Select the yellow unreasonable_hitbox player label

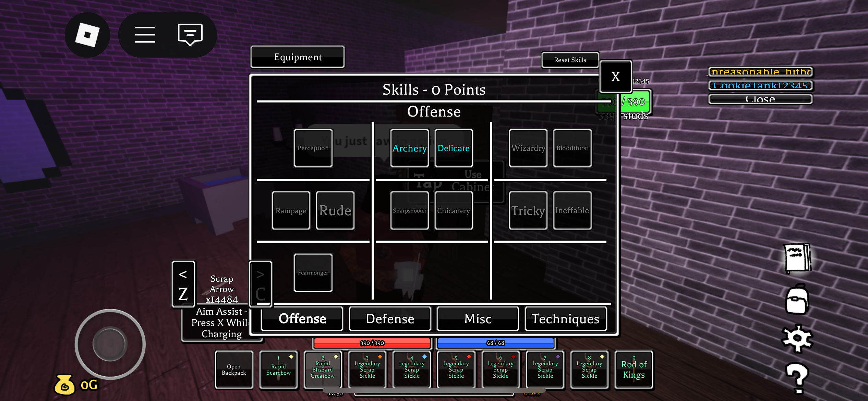760,72
